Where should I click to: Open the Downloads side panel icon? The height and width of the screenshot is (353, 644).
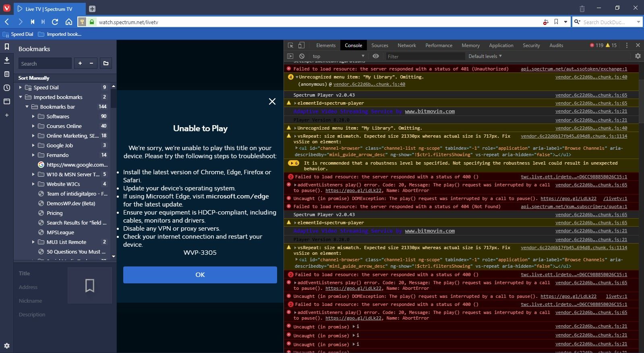[7, 60]
